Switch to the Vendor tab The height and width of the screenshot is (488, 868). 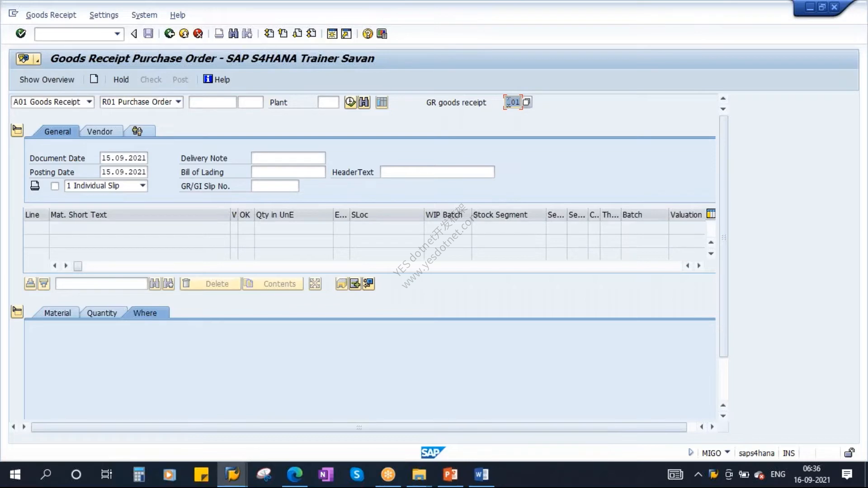(x=100, y=131)
